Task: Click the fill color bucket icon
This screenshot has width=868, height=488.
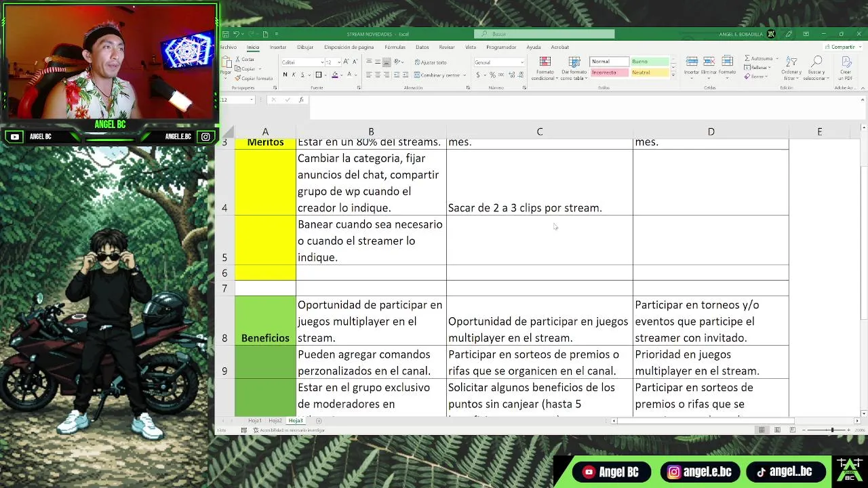Action: pyautogui.click(x=334, y=75)
